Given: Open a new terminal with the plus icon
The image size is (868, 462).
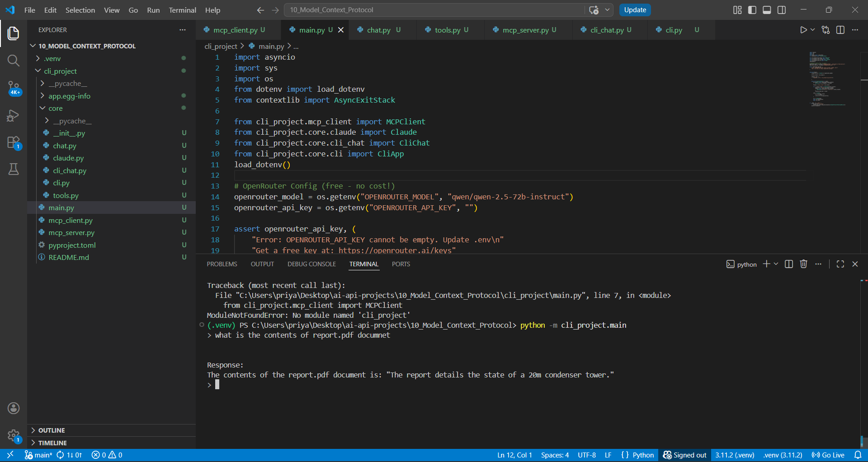Looking at the screenshot, I should [766, 264].
